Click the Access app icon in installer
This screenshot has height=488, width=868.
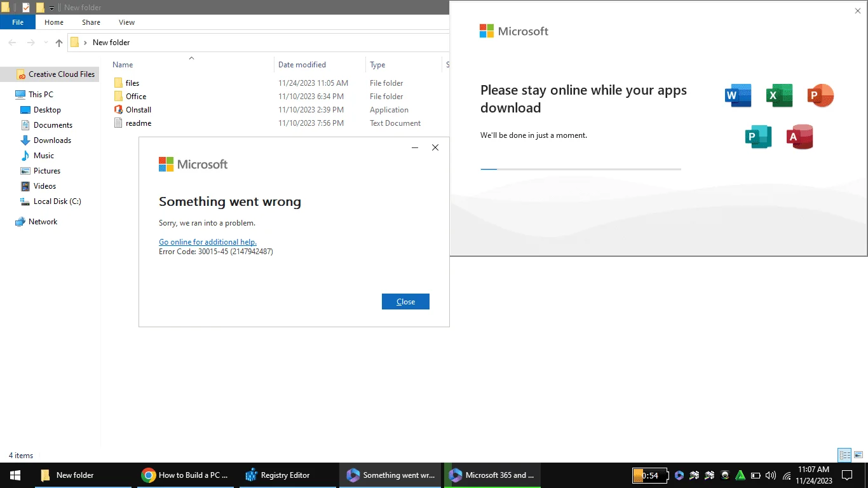tap(800, 137)
